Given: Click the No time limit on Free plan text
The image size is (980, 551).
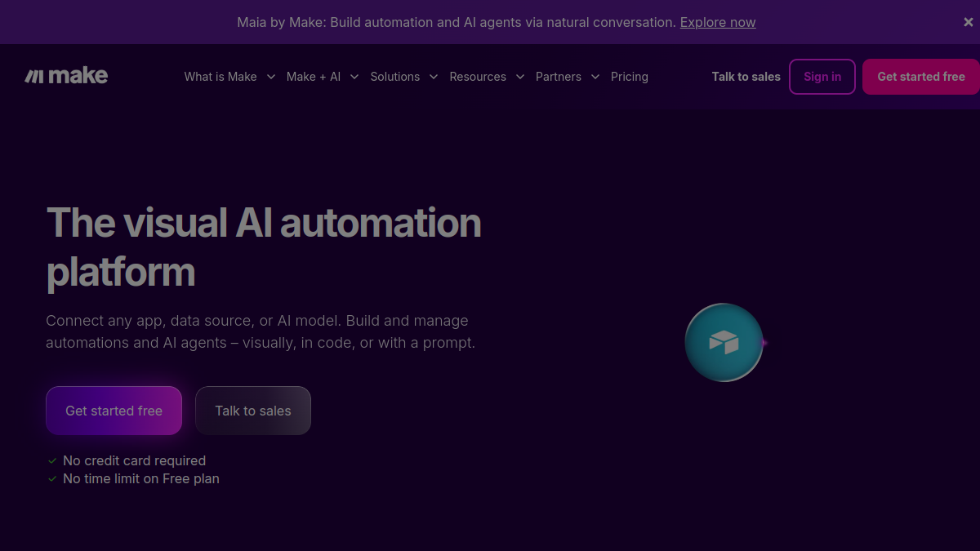Looking at the screenshot, I should 141,478.
